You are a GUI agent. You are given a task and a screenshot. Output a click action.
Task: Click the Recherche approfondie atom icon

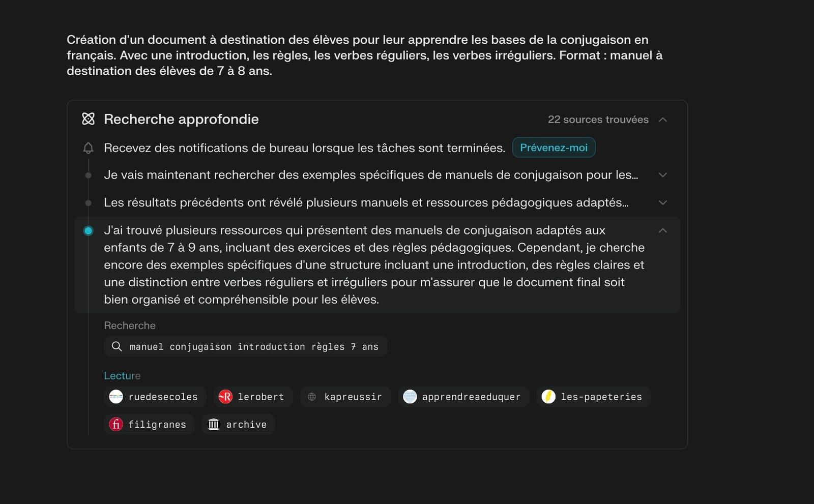(88, 119)
